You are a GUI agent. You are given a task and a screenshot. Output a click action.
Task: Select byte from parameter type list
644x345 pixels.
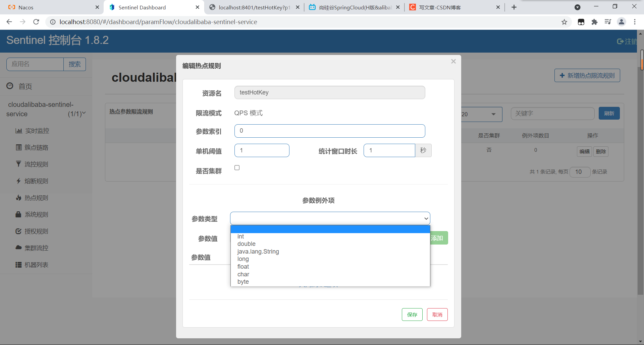[330, 282]
